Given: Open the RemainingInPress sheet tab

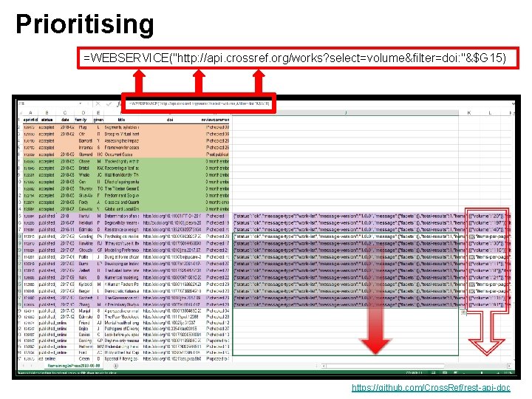Looking at the screenshot, I should 74,366.
